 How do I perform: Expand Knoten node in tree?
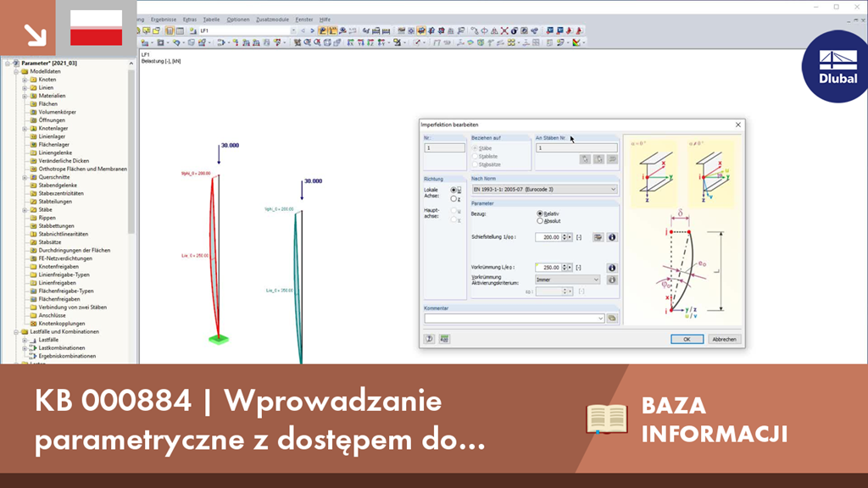pos(25,80)
